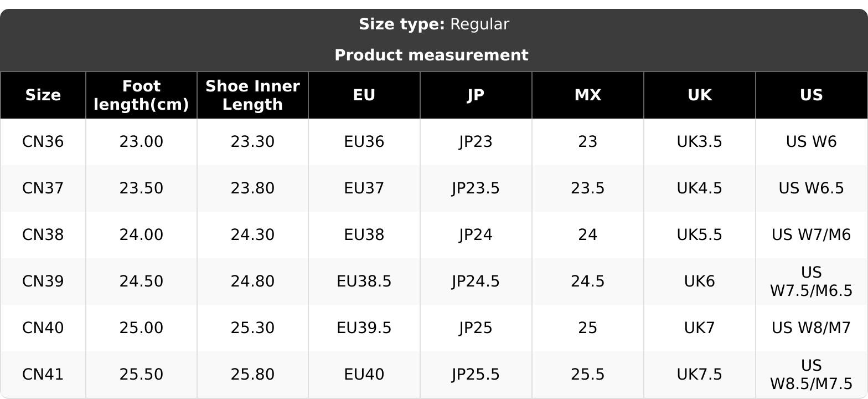Click the 24.00 foot length cell
The height and width of the screenshot is (399, 868).
pyautogui.click(x=141, y=235)
